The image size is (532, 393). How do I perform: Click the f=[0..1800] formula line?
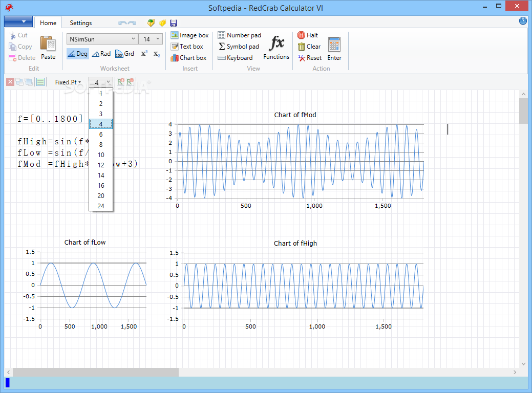point(50,119)
